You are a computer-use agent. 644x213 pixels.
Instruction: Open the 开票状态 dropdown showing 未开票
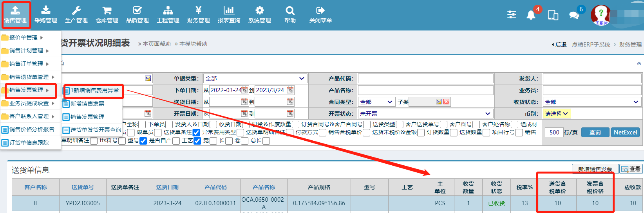(x=425, y=114)
